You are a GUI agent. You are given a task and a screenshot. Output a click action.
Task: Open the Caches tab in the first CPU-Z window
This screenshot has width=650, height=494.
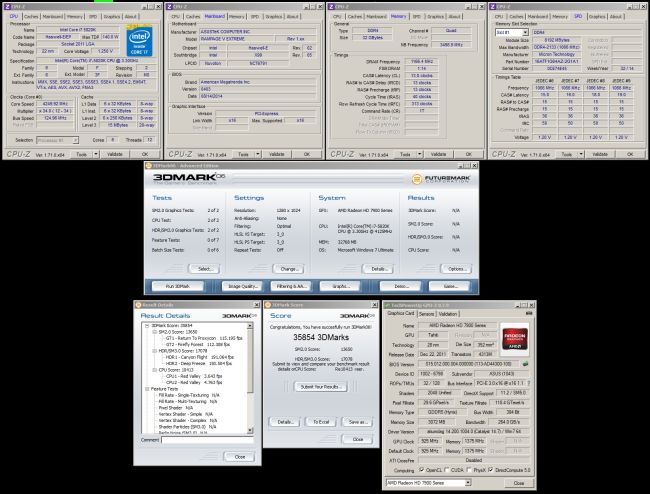coord(31,17)
